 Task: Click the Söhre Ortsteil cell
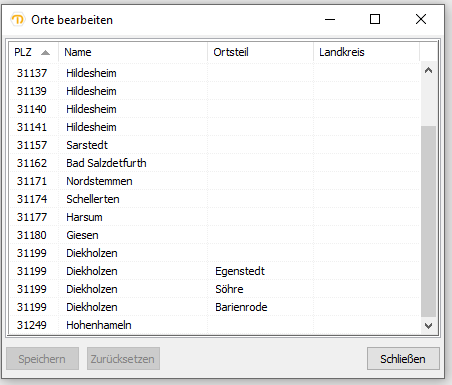coord(260,289)
